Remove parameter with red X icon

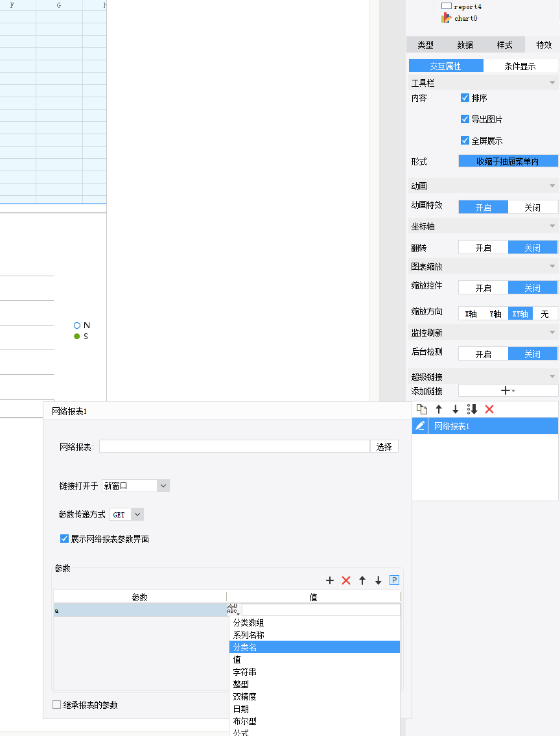pos(346,580)
